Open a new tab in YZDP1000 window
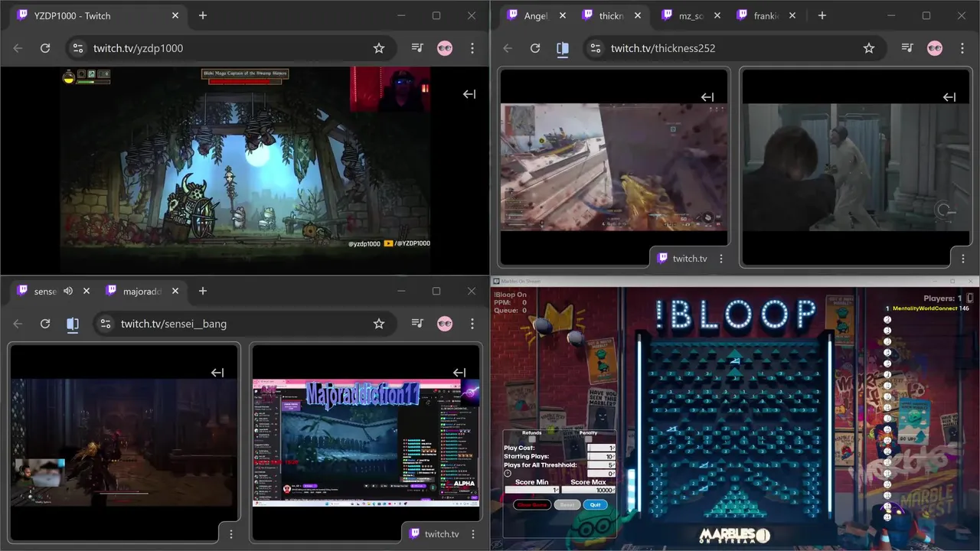Image resolution: width=980 pixels, height=551 pixels. 203,15
